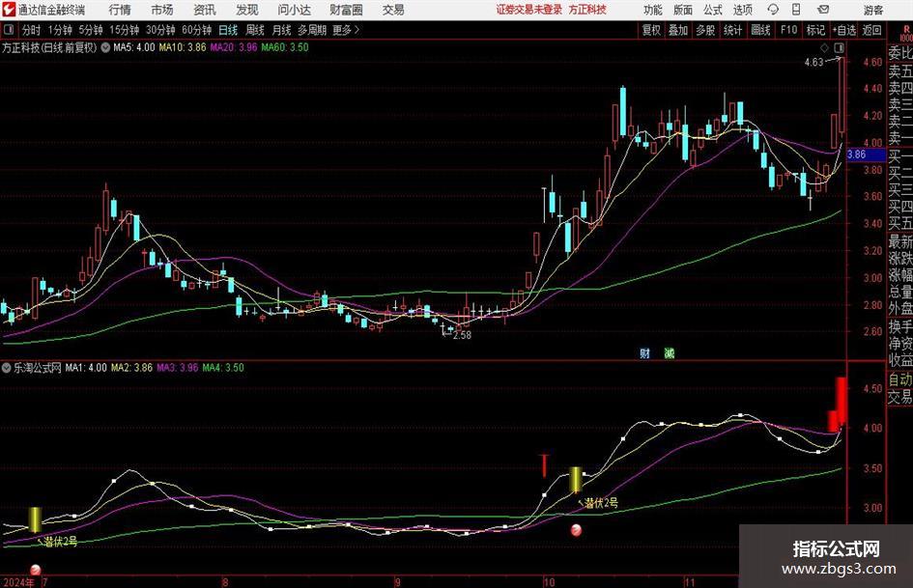Click the 游客 guest account label

(x=872, y=10)
